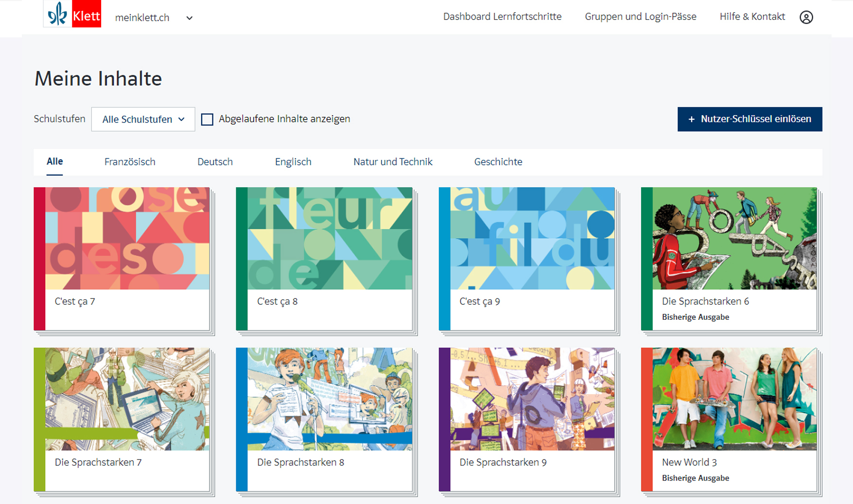Go to Gruppen und Login-Pässe

[x=640, y=17]
